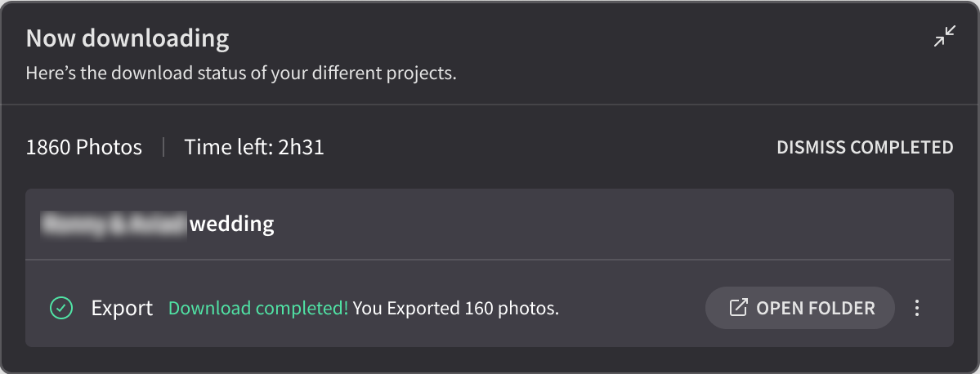
Task: Click the Time left 2h31 indicator
Action: tap(254, 147)
